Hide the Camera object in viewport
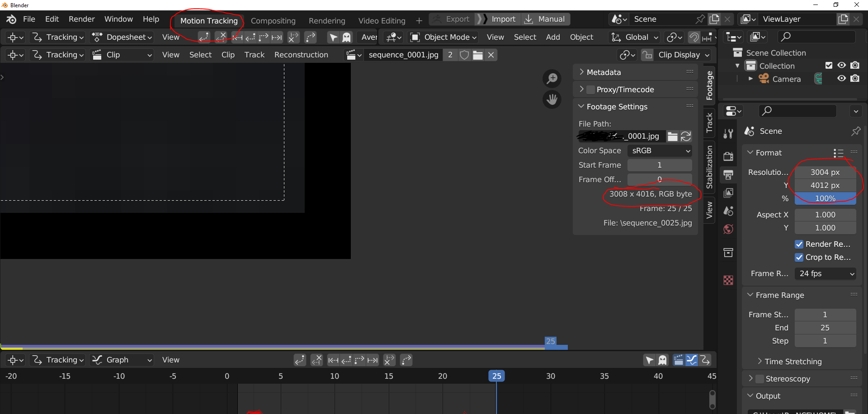This screenshot has height=414, width=868. coord(841,79)
